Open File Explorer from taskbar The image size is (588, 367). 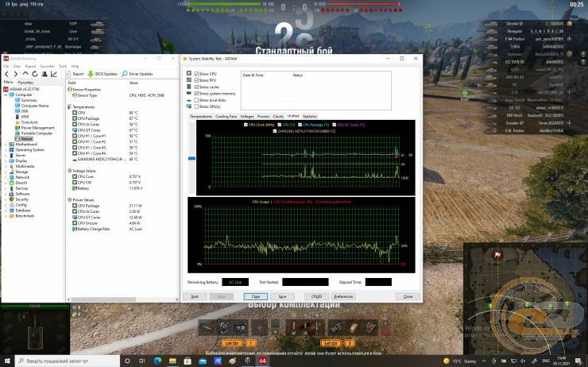pyautogui.click(x=172, y=361)
